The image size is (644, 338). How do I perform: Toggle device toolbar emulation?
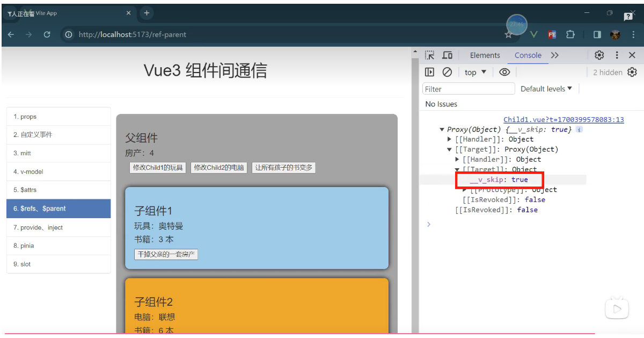coord(447,55)
